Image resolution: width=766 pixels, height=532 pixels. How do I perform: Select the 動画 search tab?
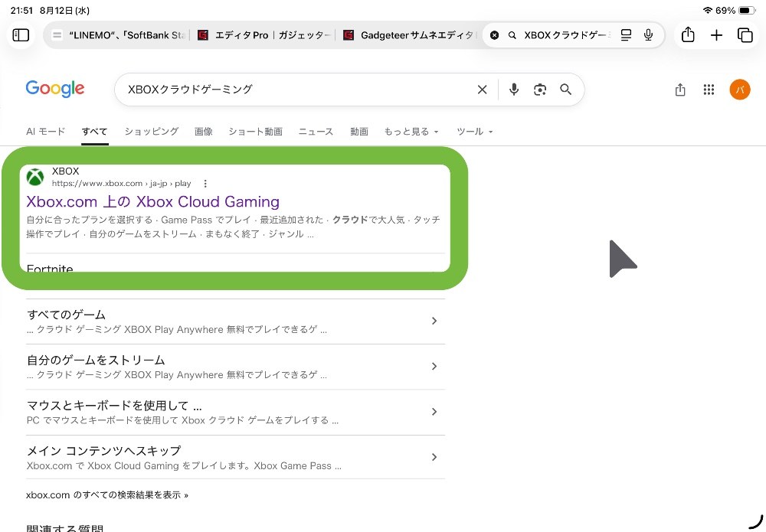point(359,132)
